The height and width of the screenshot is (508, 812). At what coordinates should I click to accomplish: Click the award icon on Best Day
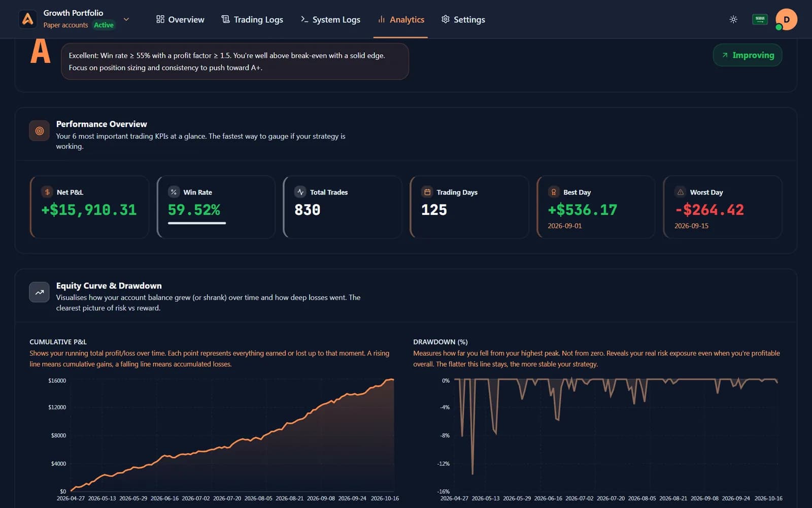click(x=554, y=192)
